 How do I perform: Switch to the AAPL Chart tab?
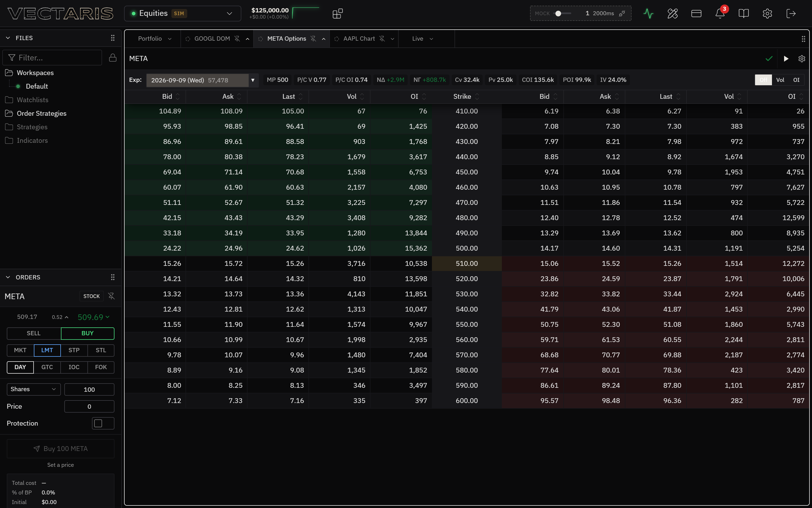click(359, 39)
